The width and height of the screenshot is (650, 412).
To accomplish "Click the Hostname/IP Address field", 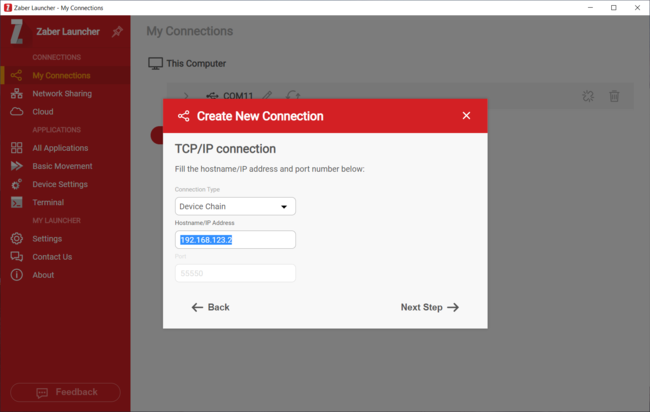I will [235, 240].
